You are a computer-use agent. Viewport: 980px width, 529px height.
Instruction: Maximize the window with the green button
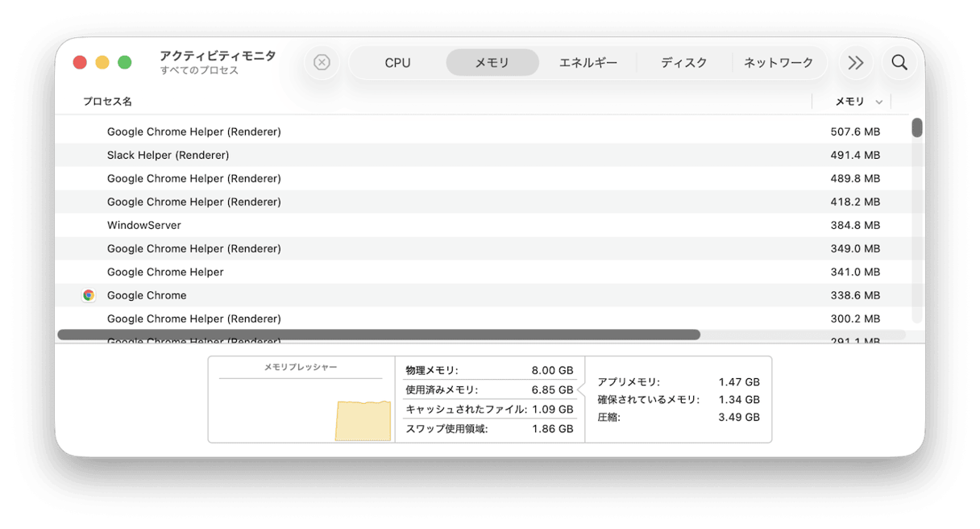[x=125, y=62]
